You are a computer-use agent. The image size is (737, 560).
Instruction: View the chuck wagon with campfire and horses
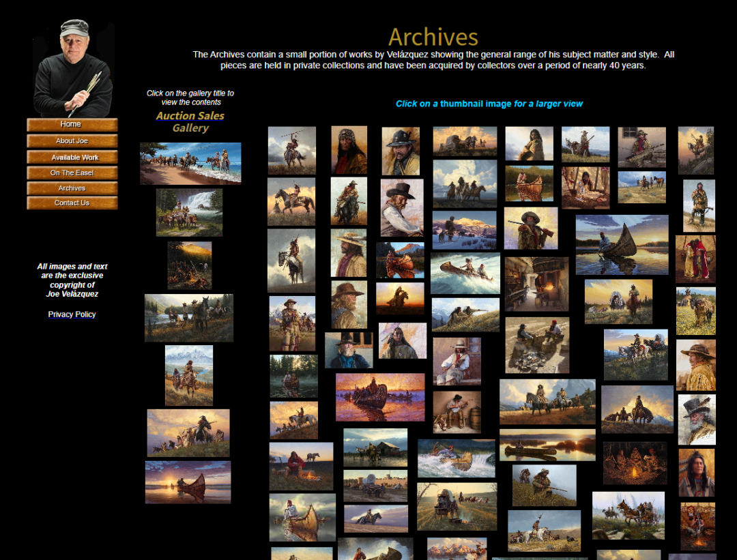coord(457,506)
